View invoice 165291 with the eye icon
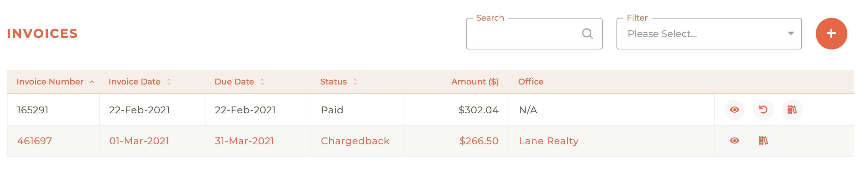 pos(734,110)
